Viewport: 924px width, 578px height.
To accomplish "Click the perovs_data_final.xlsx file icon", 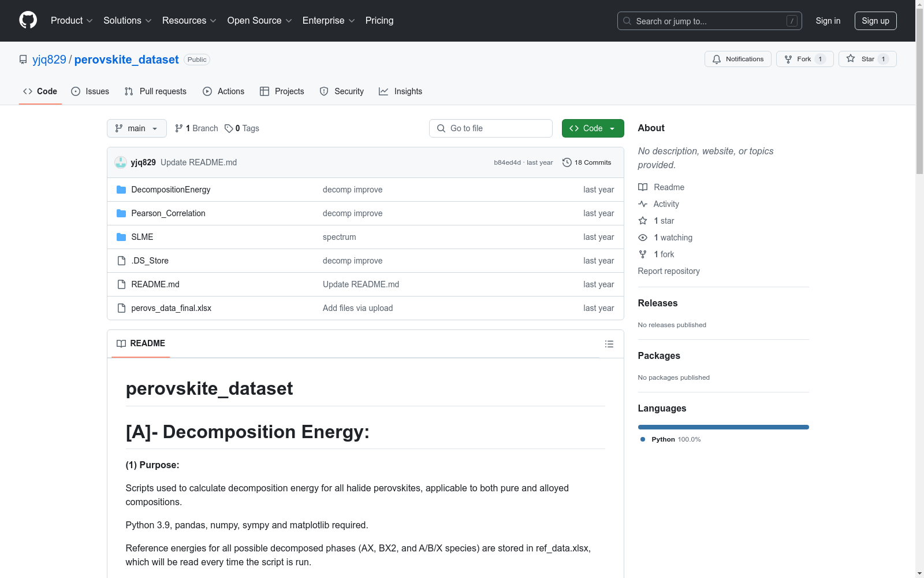I will click(x=121, y=308).
